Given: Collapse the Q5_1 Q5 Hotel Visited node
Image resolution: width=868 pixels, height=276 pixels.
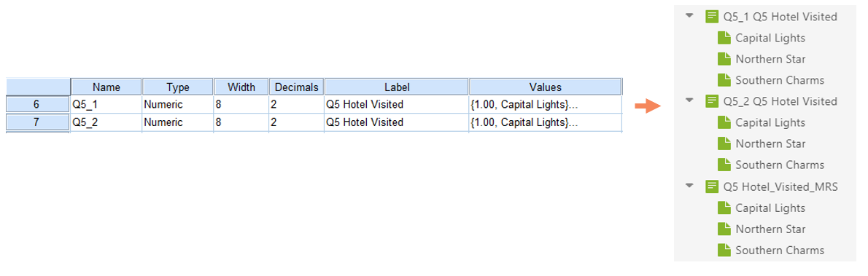Looking at the screenshot, I should tap(689, 16).
